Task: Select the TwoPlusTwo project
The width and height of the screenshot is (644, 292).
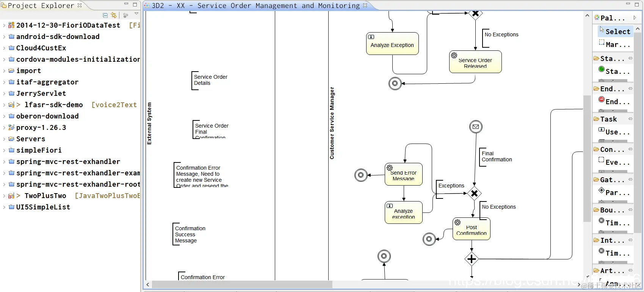Action: (x=45, y=196)
